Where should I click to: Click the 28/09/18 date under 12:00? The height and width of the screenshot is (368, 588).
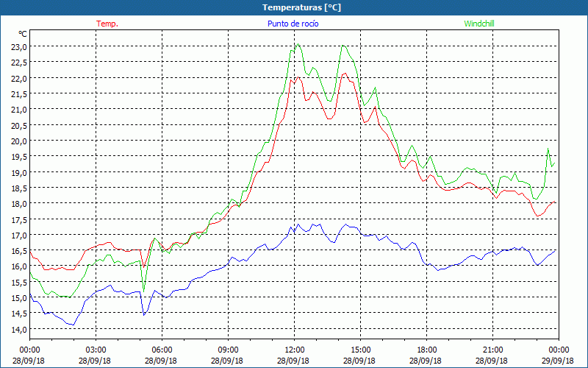point(293,361)
